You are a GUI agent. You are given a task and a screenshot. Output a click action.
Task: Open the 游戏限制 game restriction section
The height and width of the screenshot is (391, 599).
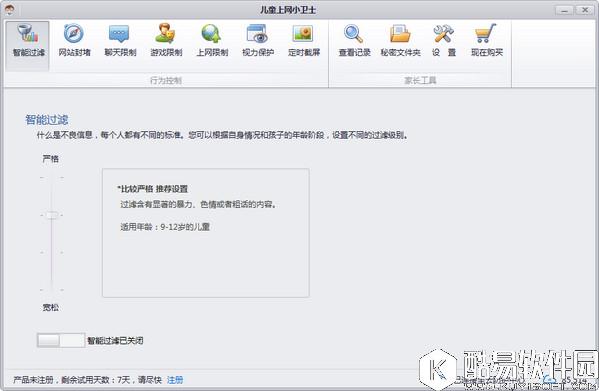[x=166, y=41]
